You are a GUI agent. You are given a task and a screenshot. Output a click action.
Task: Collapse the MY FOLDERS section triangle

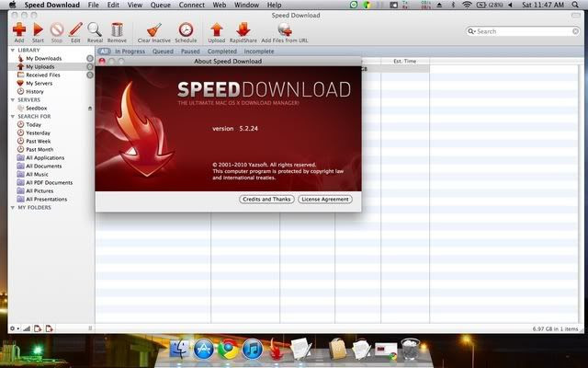[x=13, y=207]
